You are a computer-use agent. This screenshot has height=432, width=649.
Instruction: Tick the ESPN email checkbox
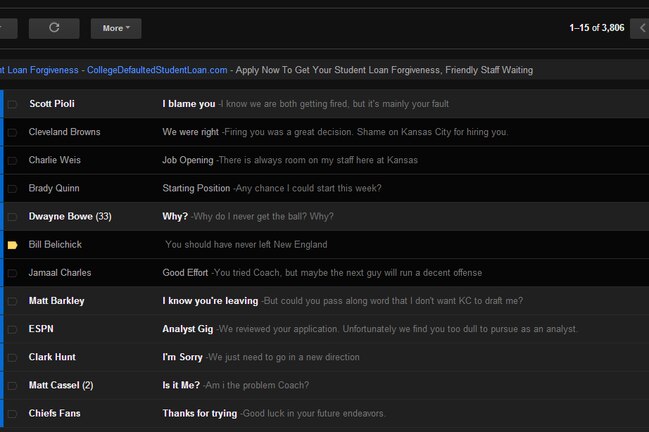pos(12,329)
